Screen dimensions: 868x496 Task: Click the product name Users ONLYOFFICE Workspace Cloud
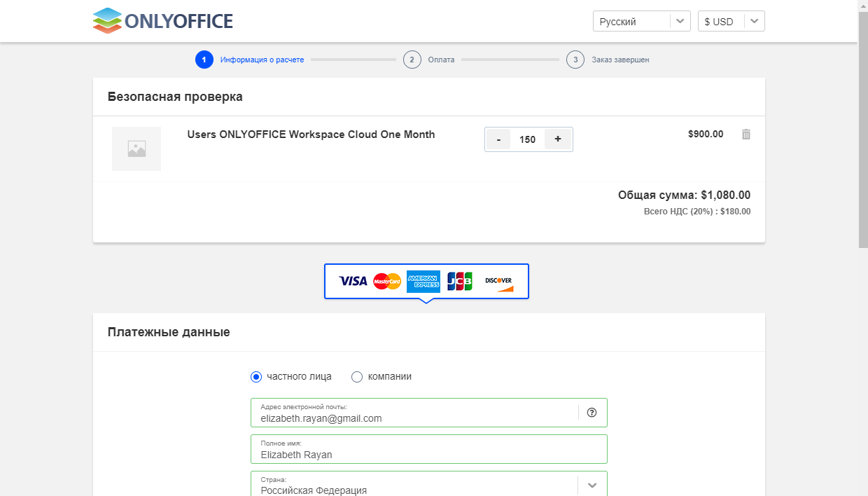(x=311, y=135)
